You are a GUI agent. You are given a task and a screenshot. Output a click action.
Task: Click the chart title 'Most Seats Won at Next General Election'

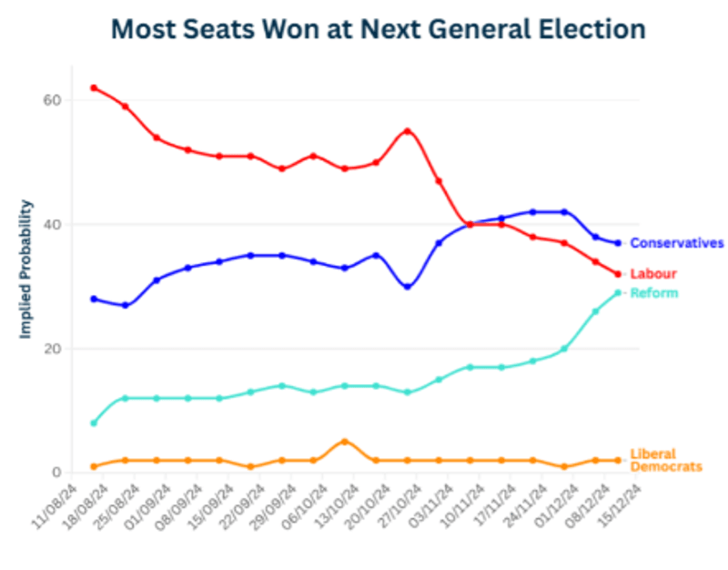[378, 29]
